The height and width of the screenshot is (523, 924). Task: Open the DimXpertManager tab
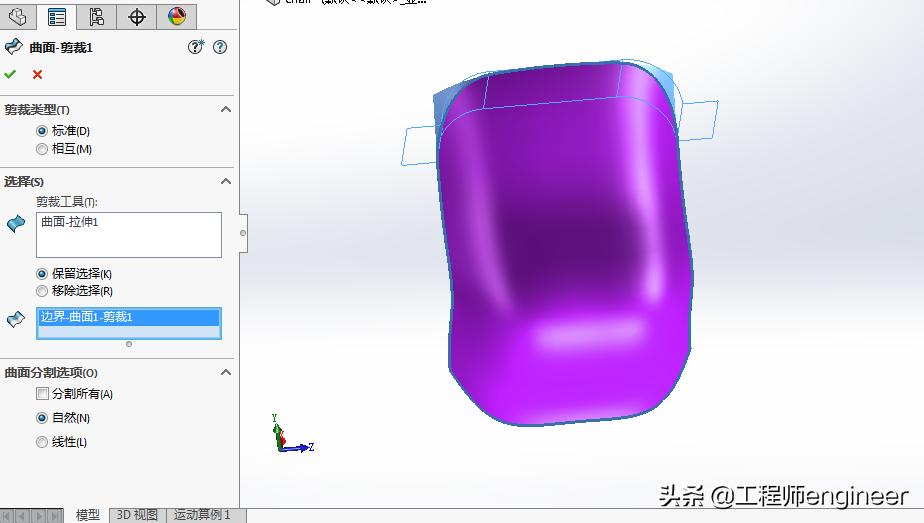click(137, 16)
